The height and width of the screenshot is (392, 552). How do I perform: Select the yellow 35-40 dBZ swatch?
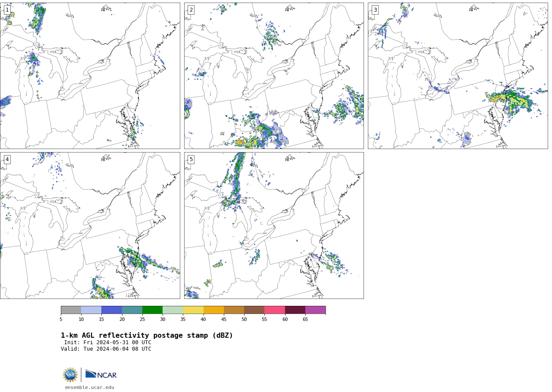click(x=193, y=310)
